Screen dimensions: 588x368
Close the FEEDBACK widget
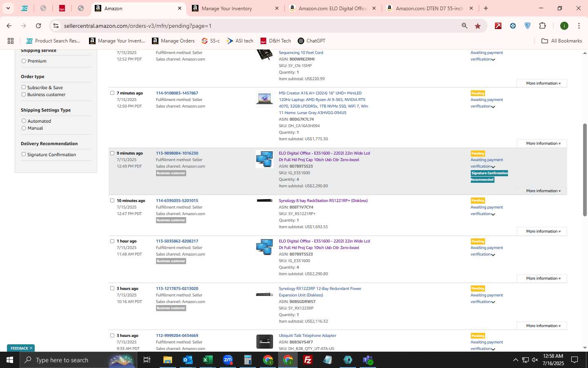coord(31,348)
